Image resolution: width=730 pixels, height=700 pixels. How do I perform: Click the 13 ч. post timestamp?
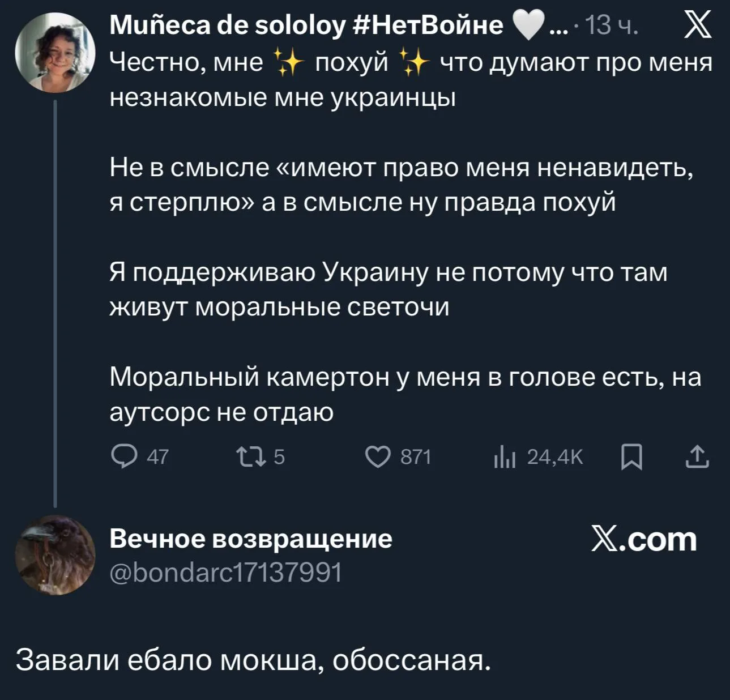coord(612,25)
